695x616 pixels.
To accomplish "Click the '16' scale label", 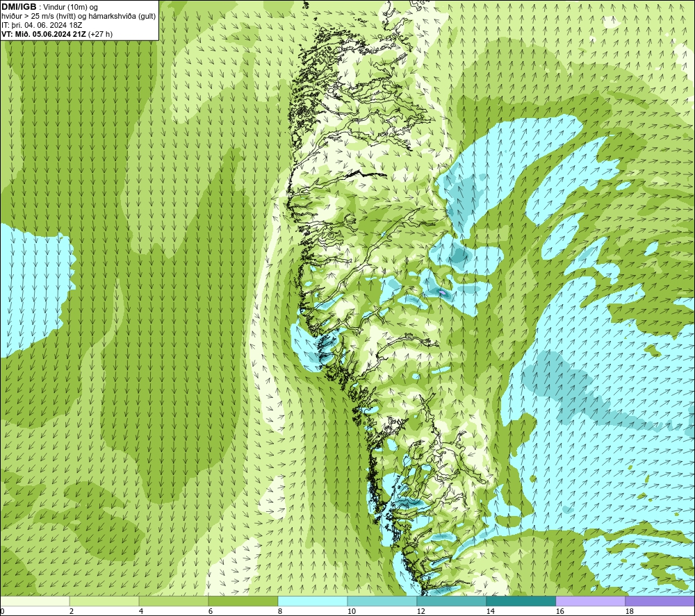I will point(559,611).
